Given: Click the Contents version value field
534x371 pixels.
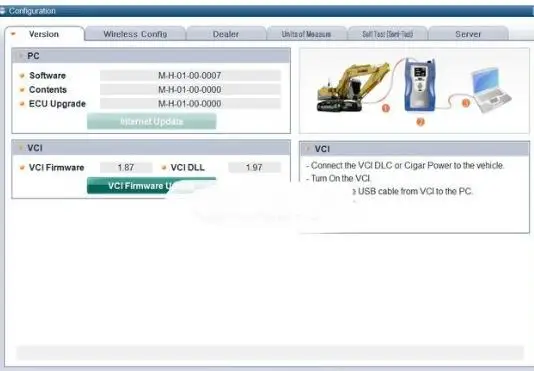Looking at the screenshot, I should 190,90.
